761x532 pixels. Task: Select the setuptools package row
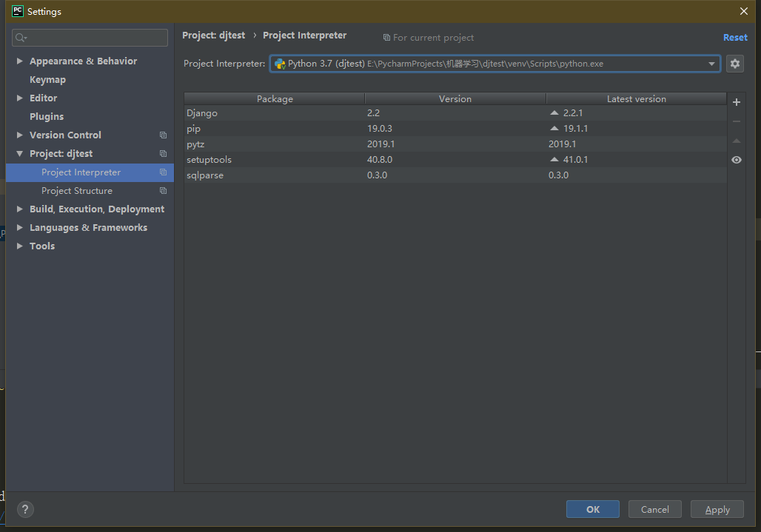(455, 160)
